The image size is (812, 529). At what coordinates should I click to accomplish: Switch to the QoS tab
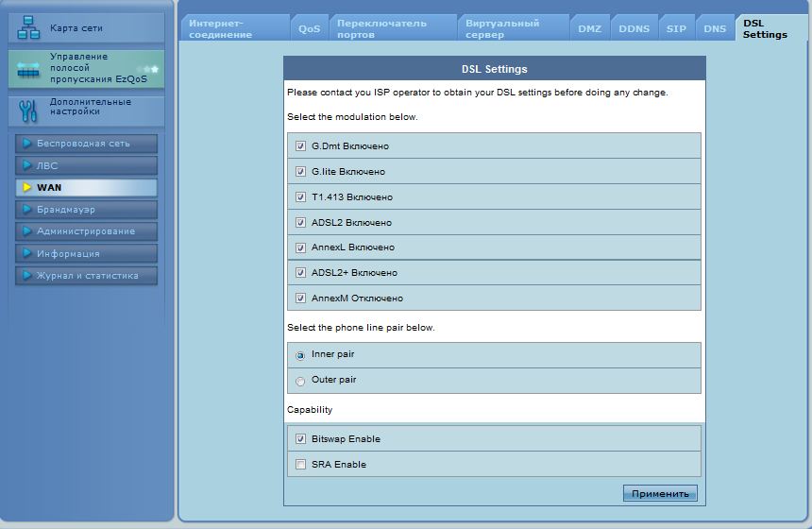coord(310,29)
